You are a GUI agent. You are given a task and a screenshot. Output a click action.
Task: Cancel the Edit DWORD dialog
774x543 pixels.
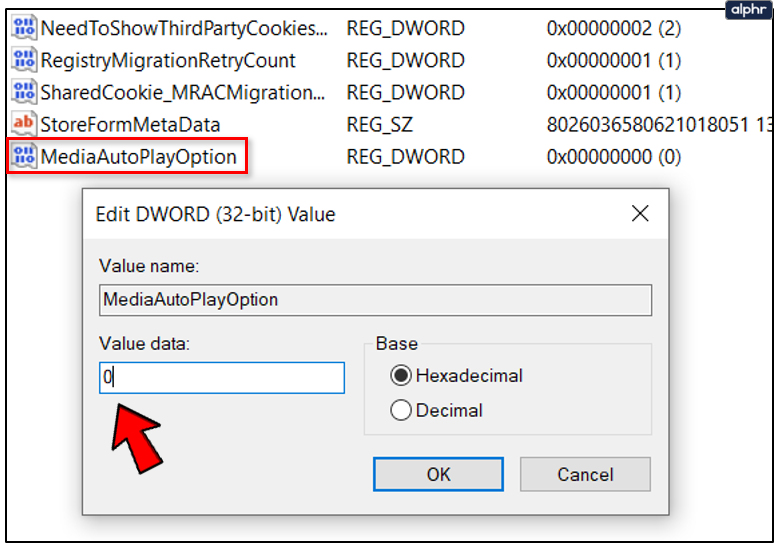[585, 474]
